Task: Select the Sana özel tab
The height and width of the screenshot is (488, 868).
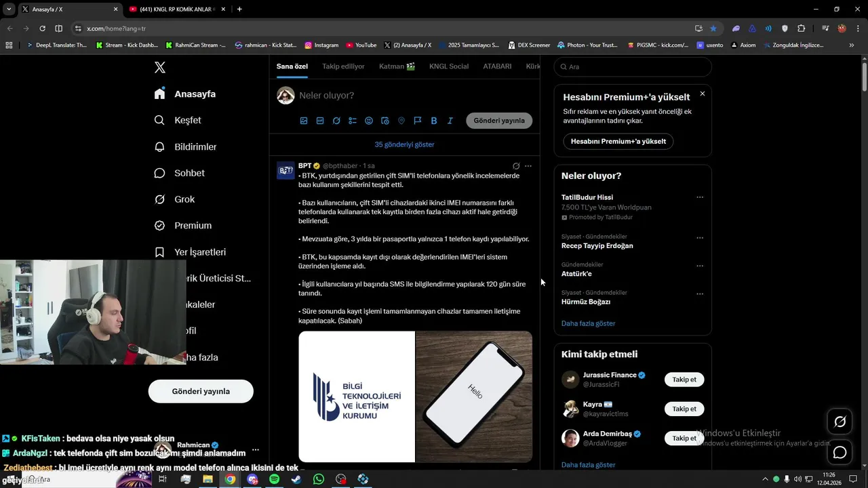Action: tap(292, 66)
